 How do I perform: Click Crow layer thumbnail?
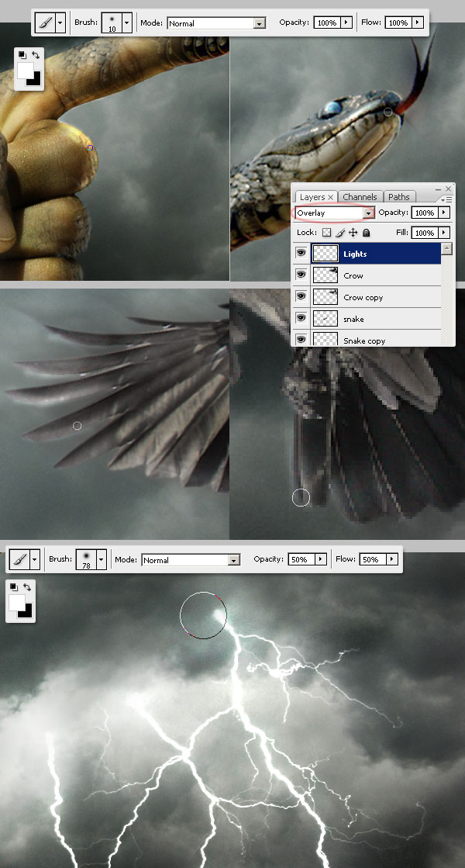coord(325,275)
